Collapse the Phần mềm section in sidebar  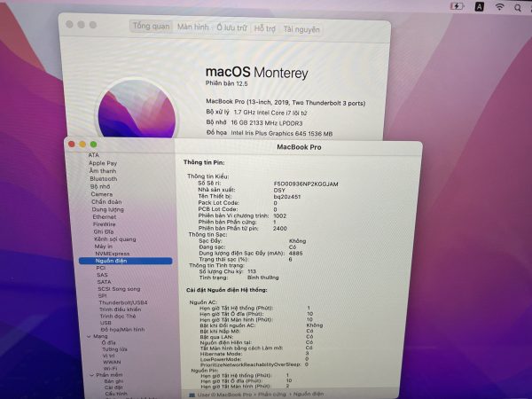[x=91, y=374]
